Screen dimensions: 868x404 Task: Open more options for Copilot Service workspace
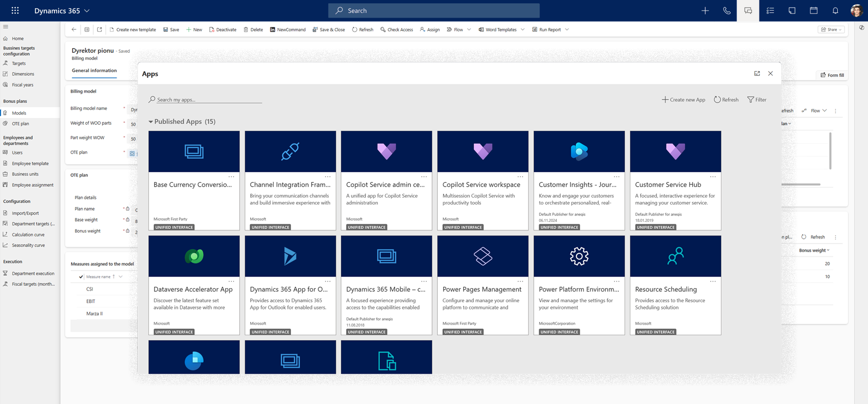[x=520, y=177]
